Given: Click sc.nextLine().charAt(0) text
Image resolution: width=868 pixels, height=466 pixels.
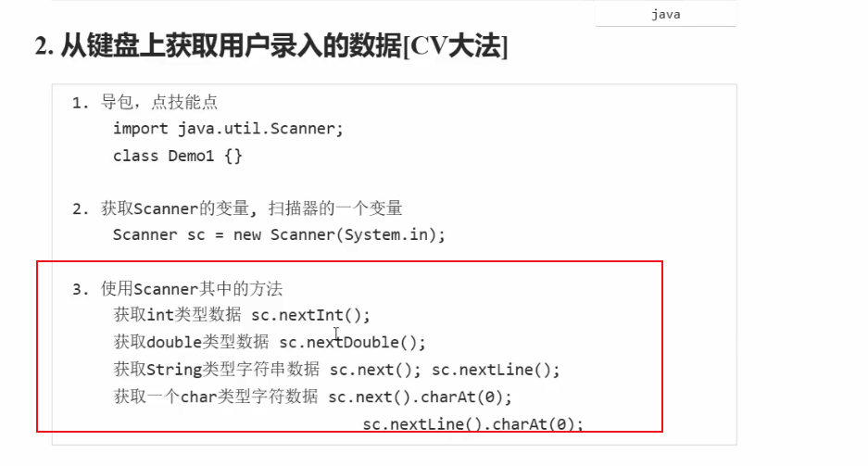Looking at the screenshot, I should 473,424.
